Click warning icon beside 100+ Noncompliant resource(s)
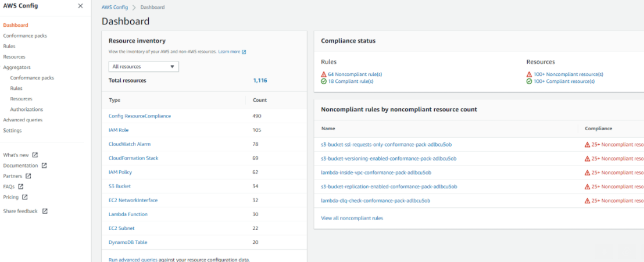 click(x=529, y=74)
